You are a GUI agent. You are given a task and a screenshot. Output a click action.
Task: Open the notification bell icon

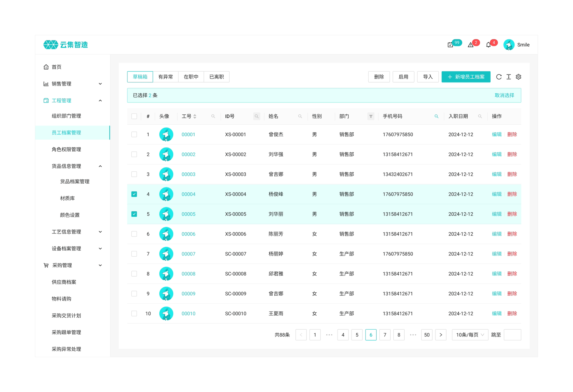point(488,45)
